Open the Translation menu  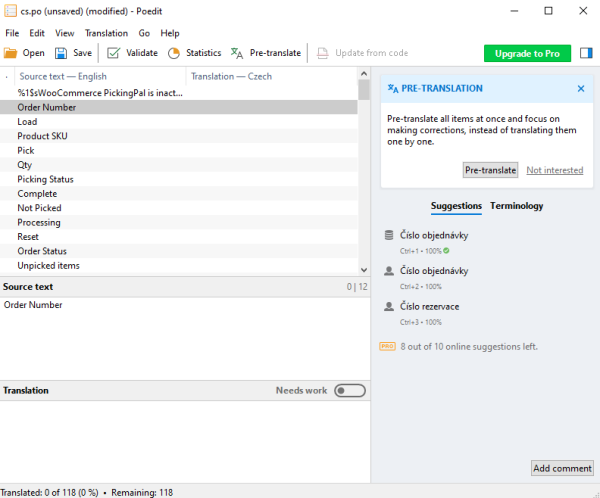(x=106, y=33)
